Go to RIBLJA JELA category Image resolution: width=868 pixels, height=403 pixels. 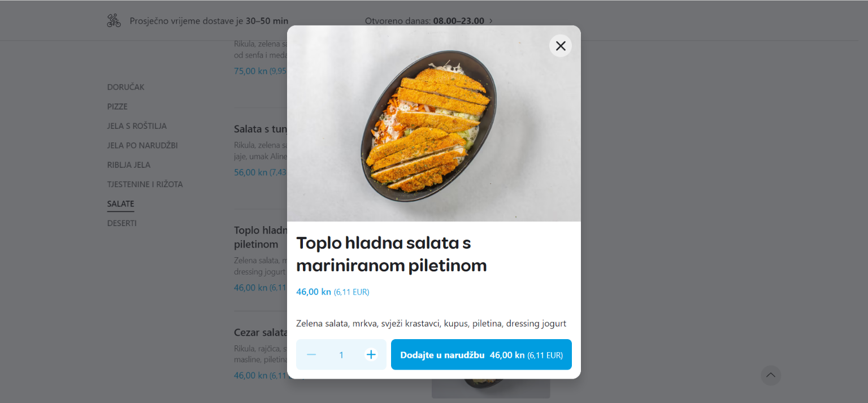tap(129, 165)
